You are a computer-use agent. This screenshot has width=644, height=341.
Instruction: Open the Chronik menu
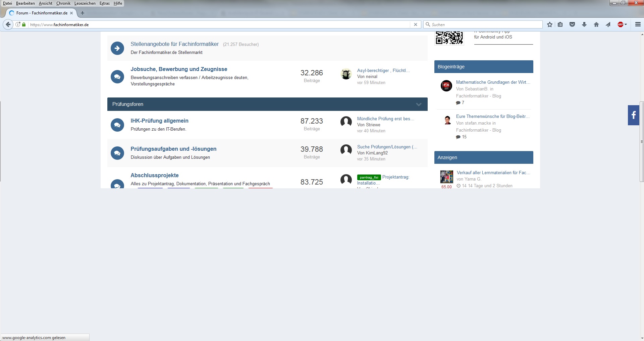pyautogui.click(x=63, y=3)
